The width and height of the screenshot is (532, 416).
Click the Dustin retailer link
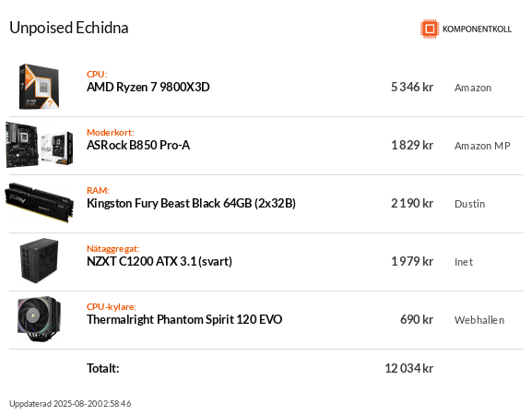point(469,204)
